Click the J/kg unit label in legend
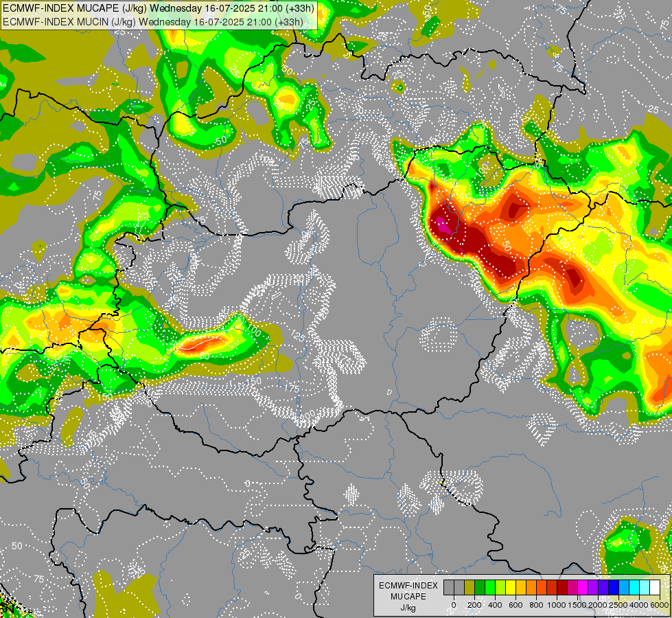Screen dimensions: 672x618 [x=408, y=608]
